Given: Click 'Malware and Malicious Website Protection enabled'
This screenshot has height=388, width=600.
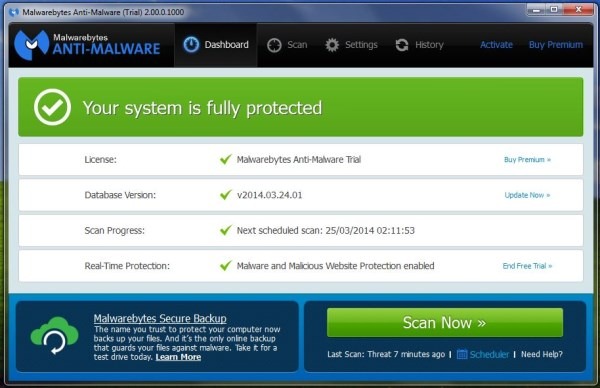Looking at the screenshot, I should (336, 266).
